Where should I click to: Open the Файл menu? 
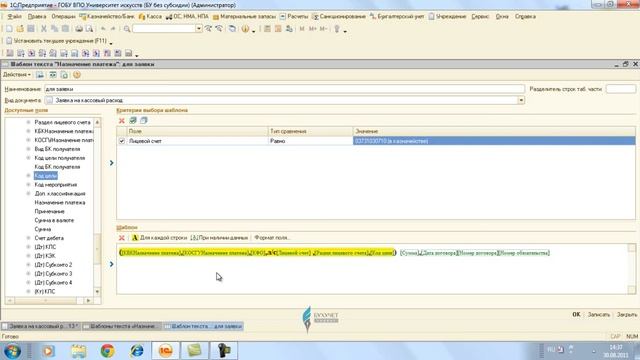pos(14,17)
